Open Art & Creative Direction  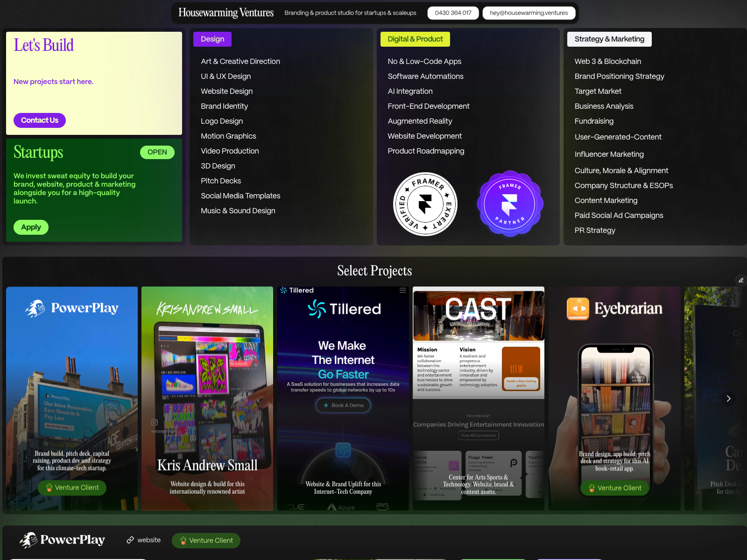(240, 62)
